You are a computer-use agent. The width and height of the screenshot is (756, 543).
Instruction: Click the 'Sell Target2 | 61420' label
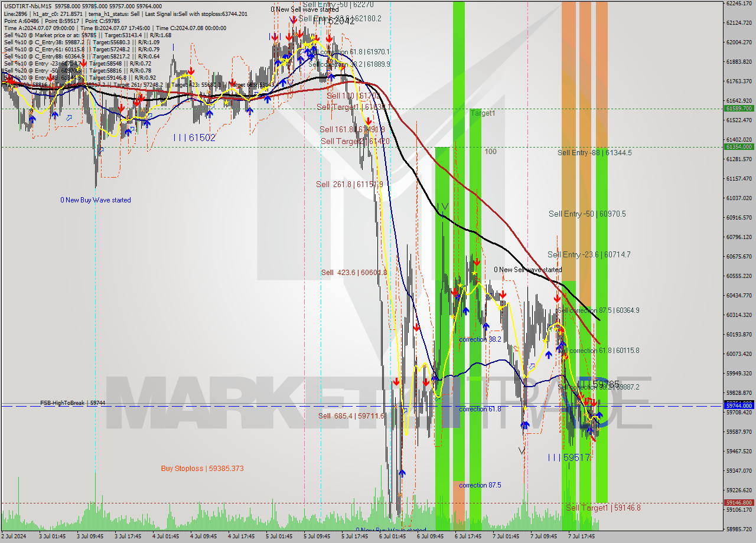click(355, 142)
